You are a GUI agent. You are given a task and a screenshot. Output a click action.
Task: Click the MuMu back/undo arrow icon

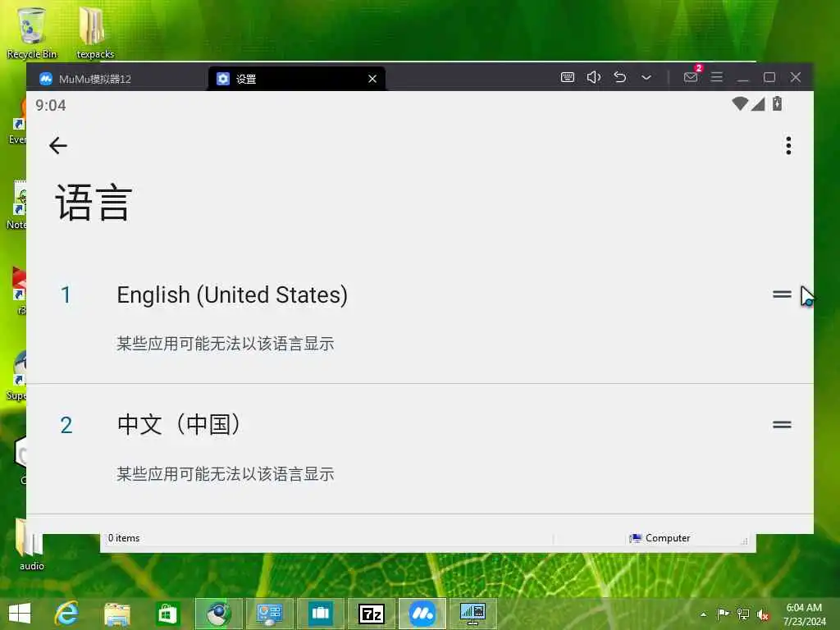tap(620, 77)
